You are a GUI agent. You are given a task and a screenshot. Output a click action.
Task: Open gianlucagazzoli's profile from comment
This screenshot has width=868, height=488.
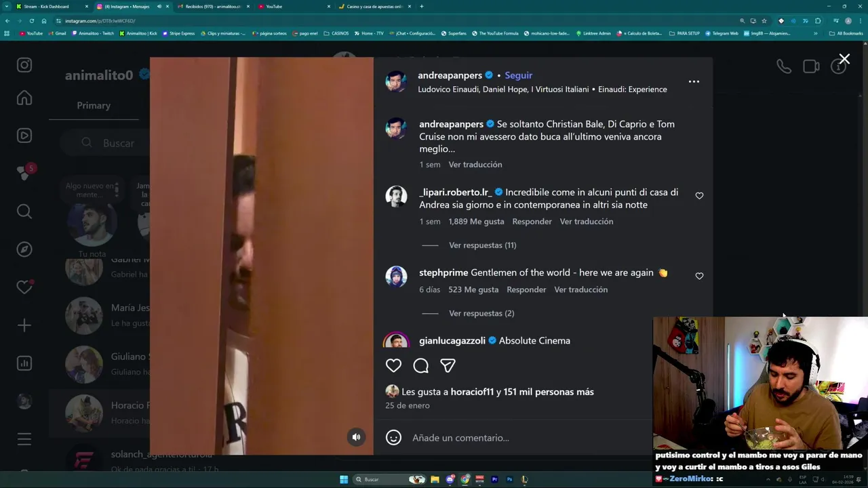pos(452,341)
